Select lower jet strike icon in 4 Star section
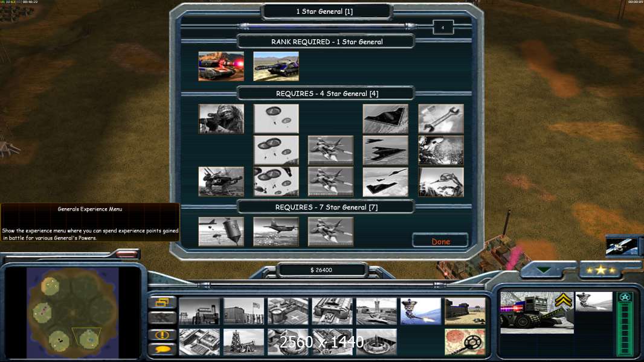Viewport: 644px width, 362px height. [x=330, y=182]
